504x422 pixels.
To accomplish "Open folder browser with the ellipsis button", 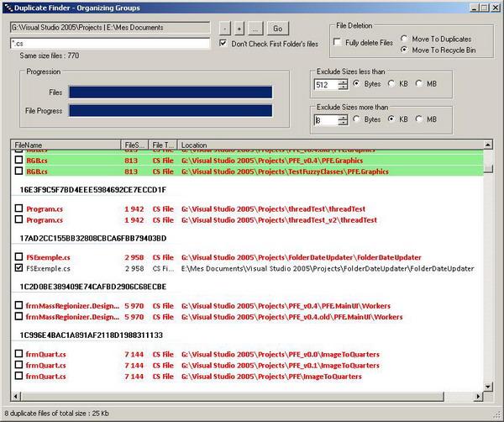I will 255,29.
